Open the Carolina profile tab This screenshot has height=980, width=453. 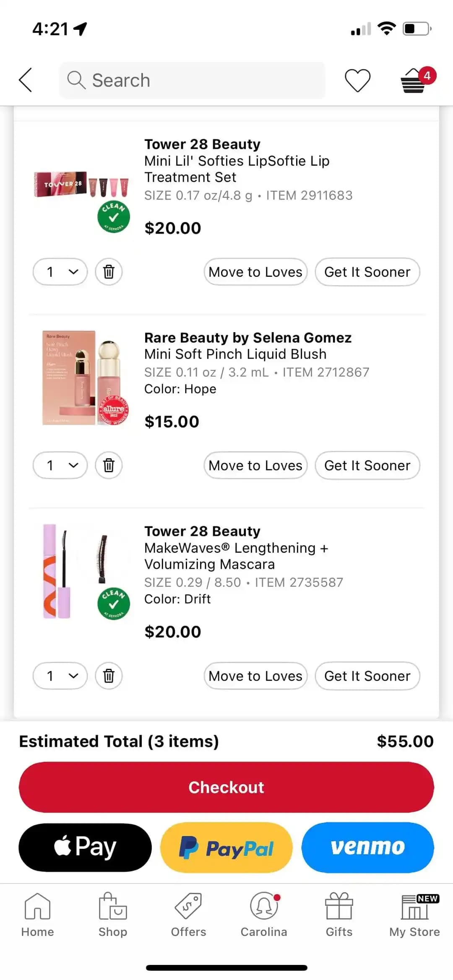pos(264,915)
